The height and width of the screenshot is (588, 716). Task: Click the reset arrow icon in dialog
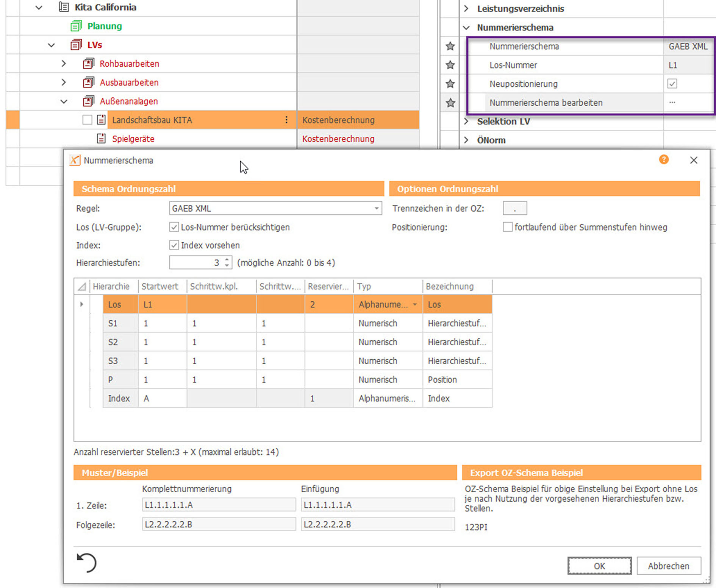point(86,562)
